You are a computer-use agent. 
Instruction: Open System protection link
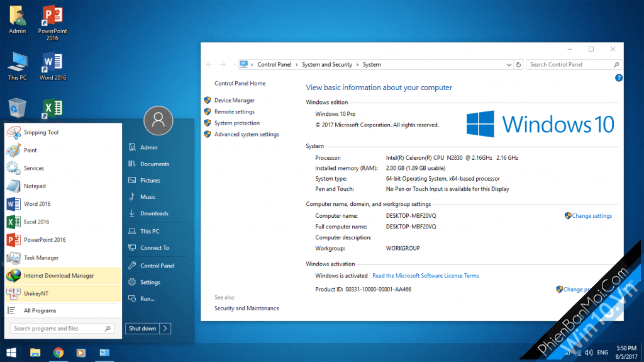237,123
